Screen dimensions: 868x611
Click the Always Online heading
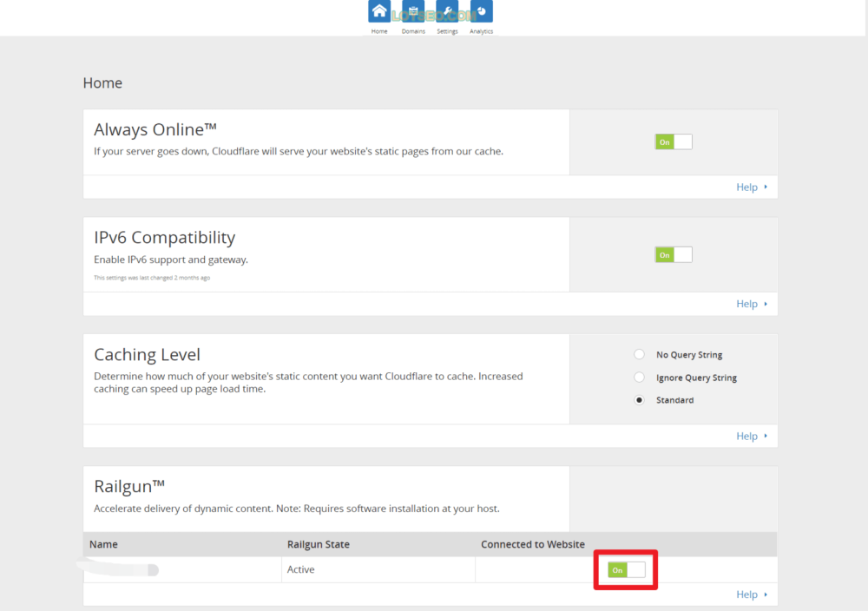155,129
